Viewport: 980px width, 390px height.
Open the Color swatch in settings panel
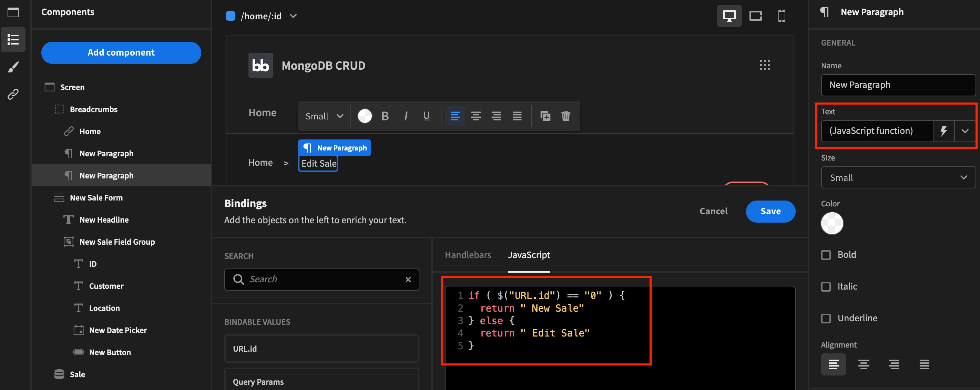(832, 223)
